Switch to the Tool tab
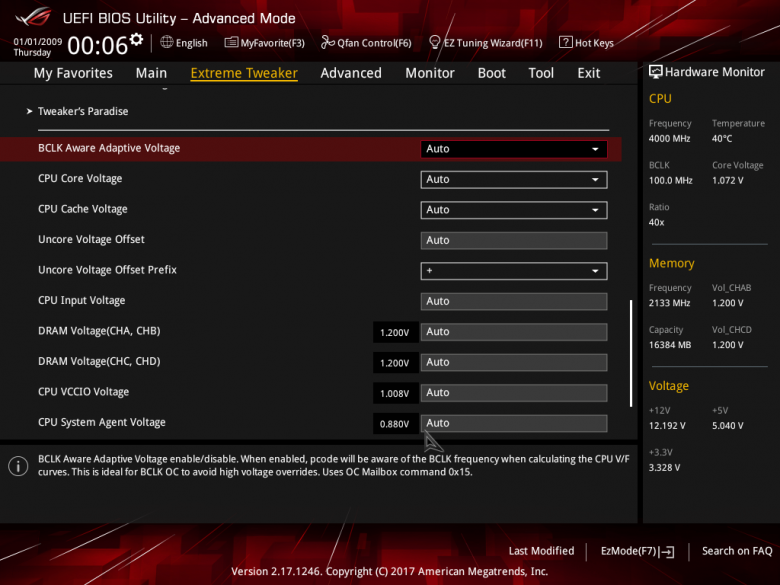Image resolution: width=780 pixels, height=585 pixels. [x=541, y=73]
